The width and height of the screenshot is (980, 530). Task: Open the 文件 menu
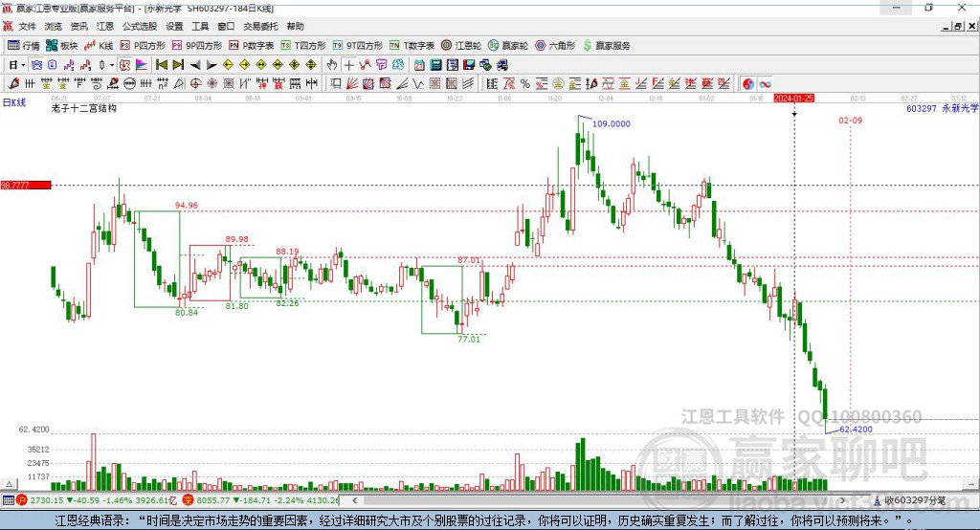[27, 26]
